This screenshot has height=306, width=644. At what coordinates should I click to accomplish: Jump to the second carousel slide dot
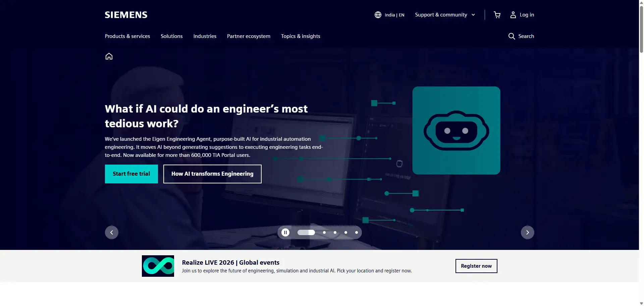[x=324, y=232]
